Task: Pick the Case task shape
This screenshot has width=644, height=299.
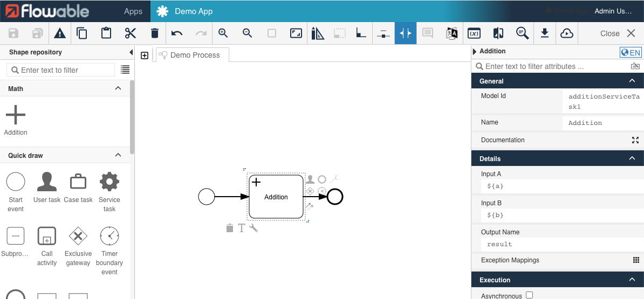Action: point(78,187)
